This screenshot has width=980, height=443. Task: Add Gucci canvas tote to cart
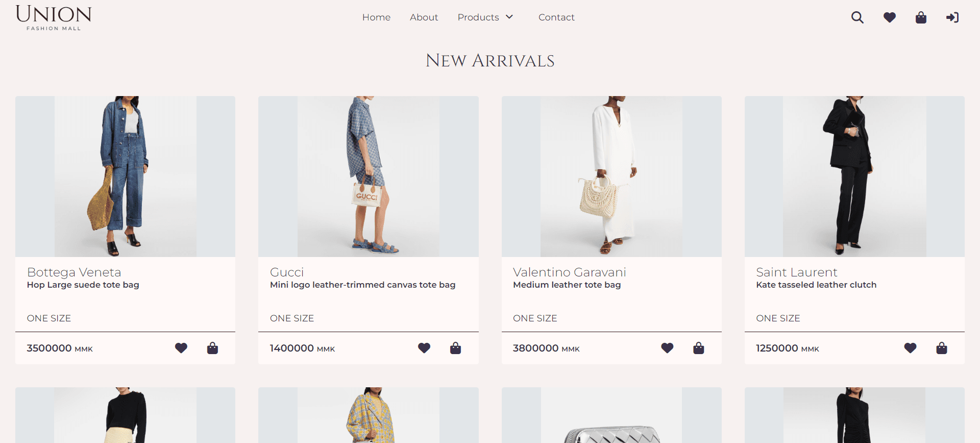(455, 348)
